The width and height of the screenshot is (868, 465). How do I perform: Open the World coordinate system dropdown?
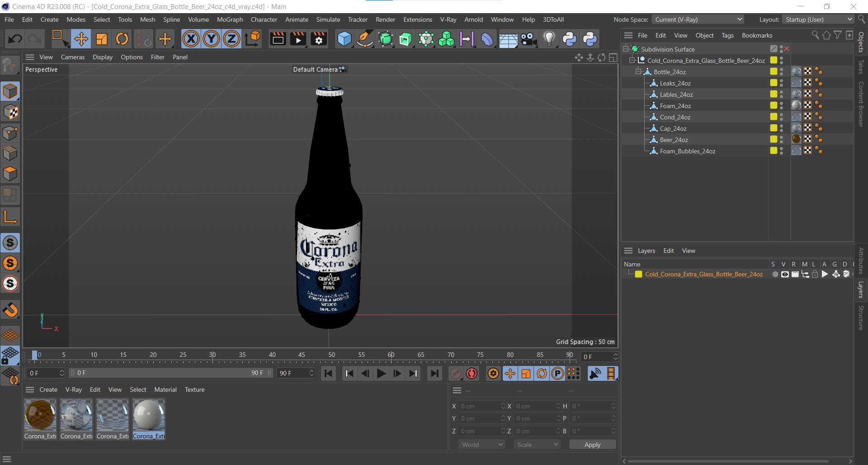click(x=481, y=445)
